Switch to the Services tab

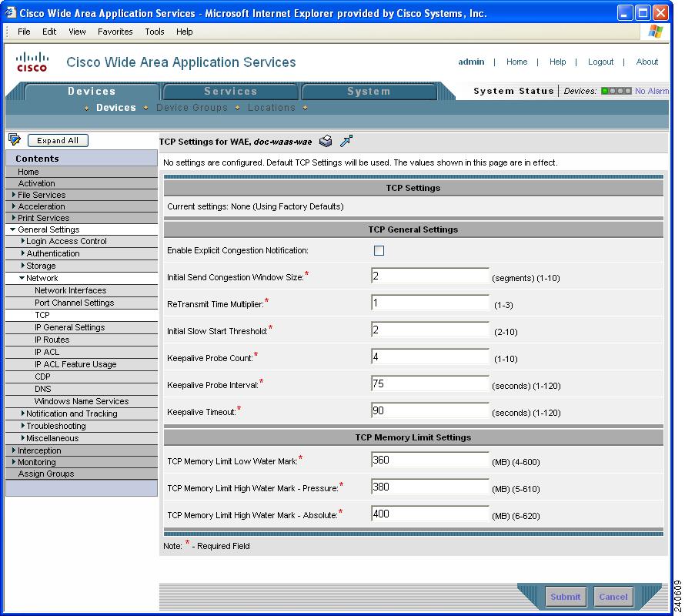230,91
